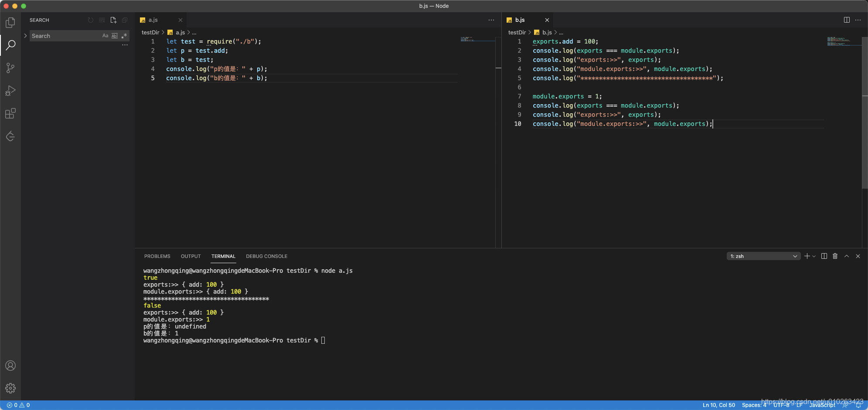This screenshot has width=868, height=410.
Task: Open the Source Control view
Action: click(10, 68)
